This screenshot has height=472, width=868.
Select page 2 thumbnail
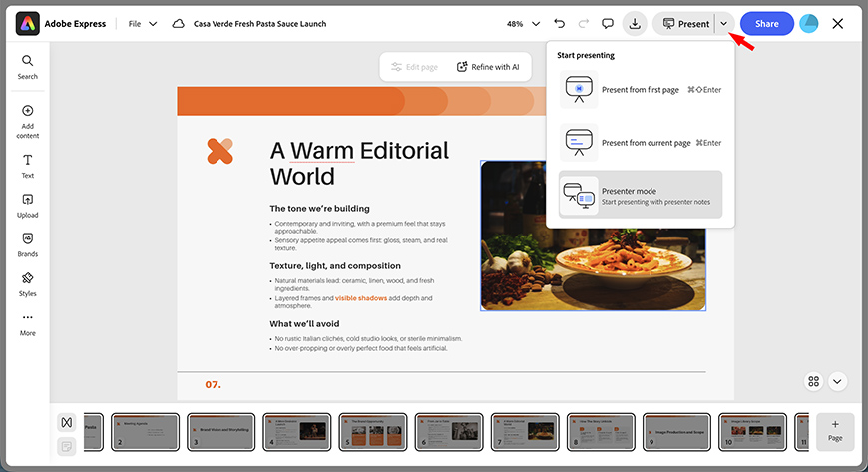coord(145,431)
